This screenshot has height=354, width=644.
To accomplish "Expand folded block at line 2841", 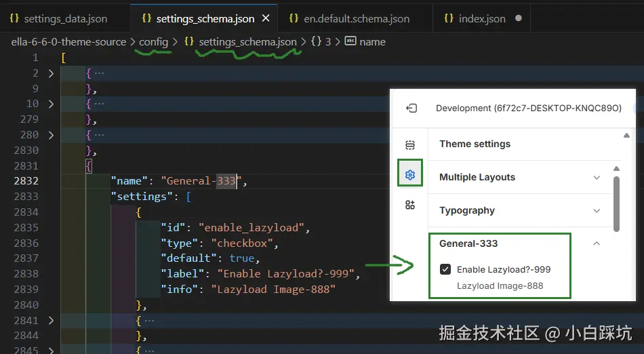I will click(51, 320).
